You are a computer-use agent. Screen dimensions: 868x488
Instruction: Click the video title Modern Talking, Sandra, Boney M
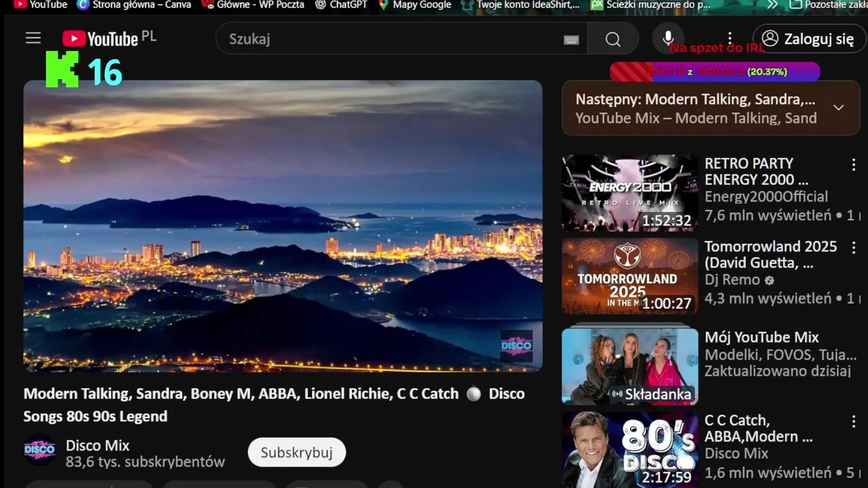[x=274, y=405]
